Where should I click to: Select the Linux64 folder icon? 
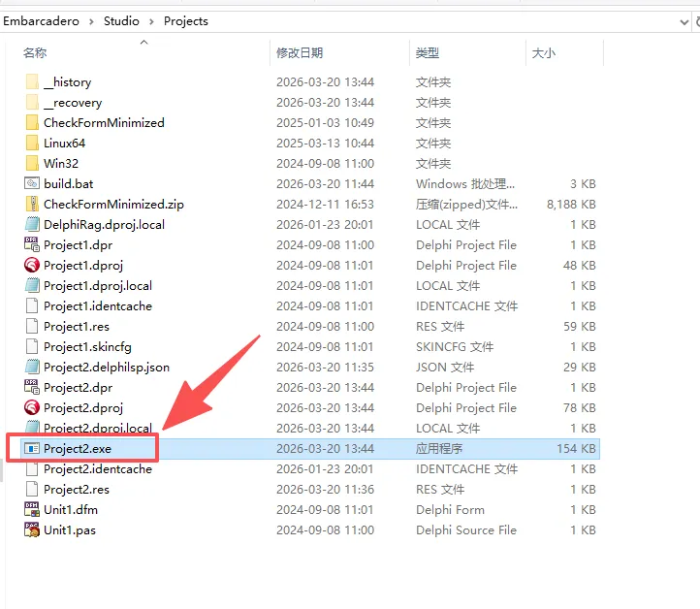click(32, 144)
